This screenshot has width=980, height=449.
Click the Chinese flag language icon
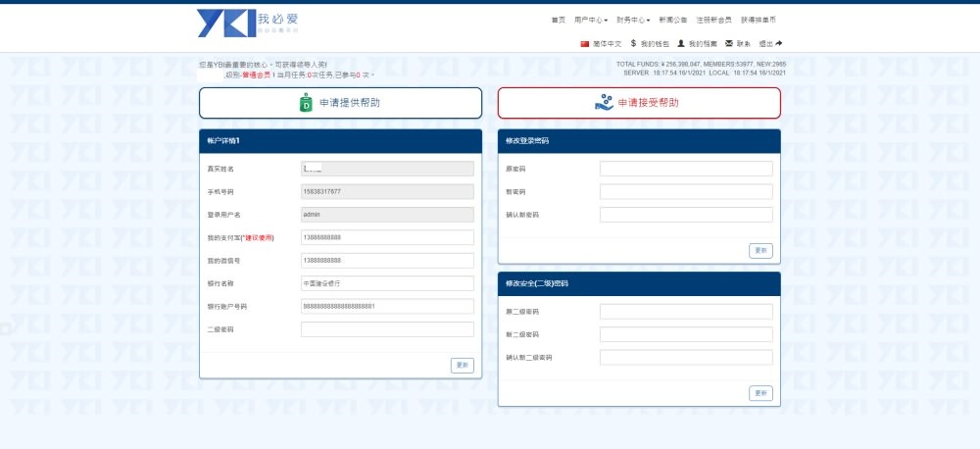coord(585,44)
